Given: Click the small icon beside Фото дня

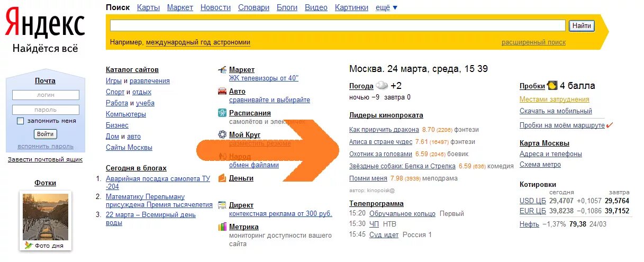Looking at the screenshot, I should [x=29, y=246].
